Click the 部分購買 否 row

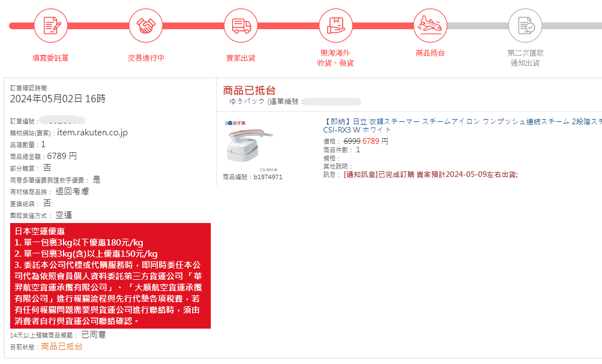30,168
